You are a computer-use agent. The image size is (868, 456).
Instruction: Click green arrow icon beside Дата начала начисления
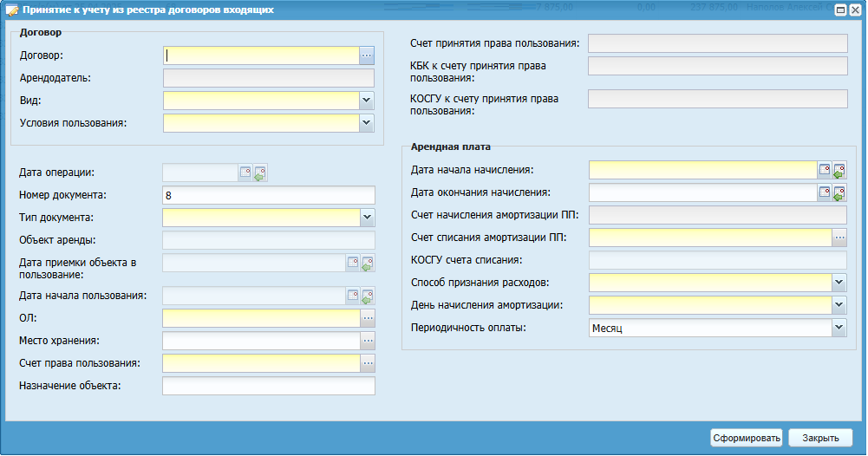pos(839,170)
